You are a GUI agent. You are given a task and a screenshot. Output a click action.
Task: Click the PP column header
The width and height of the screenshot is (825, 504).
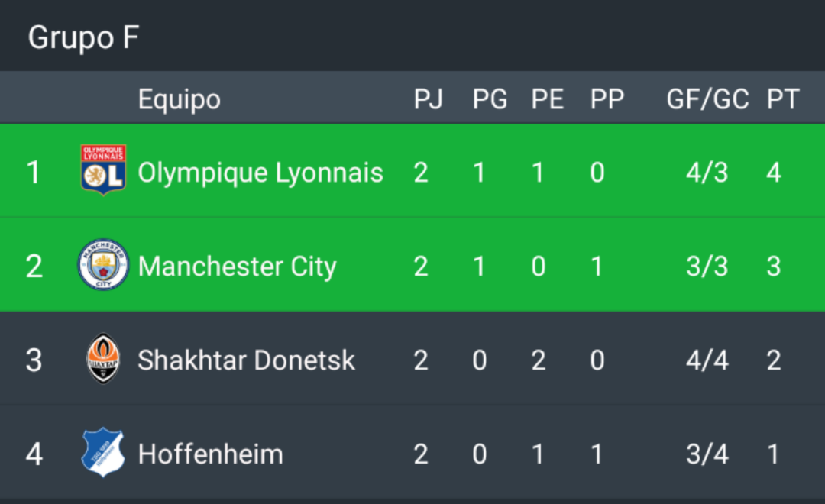(607, 99)
